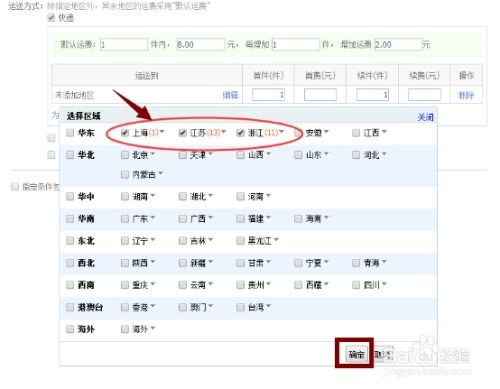Check the 陕西 checkbox

click(125, 263)
